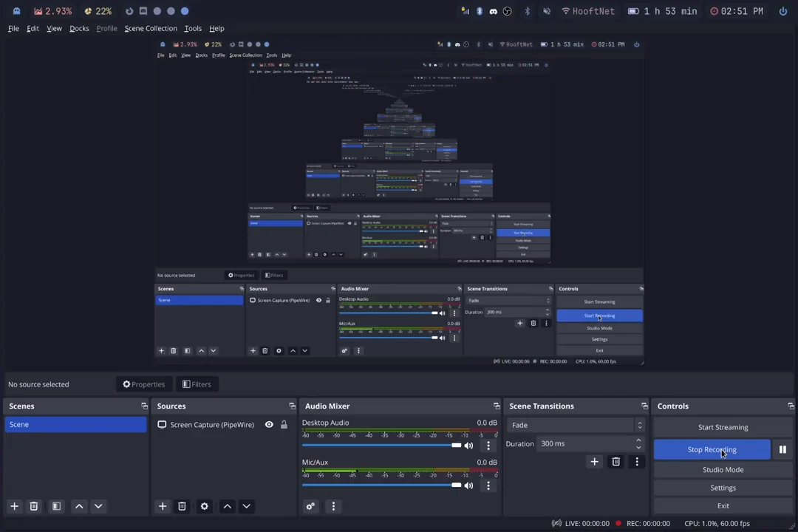The image size is (798, 532).
Task: Click the Studio Mode button
Action: click(x=723, y=469)
